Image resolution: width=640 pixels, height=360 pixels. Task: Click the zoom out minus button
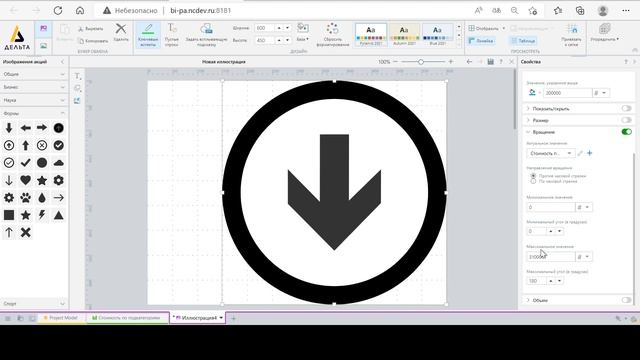tap(395, 62)
